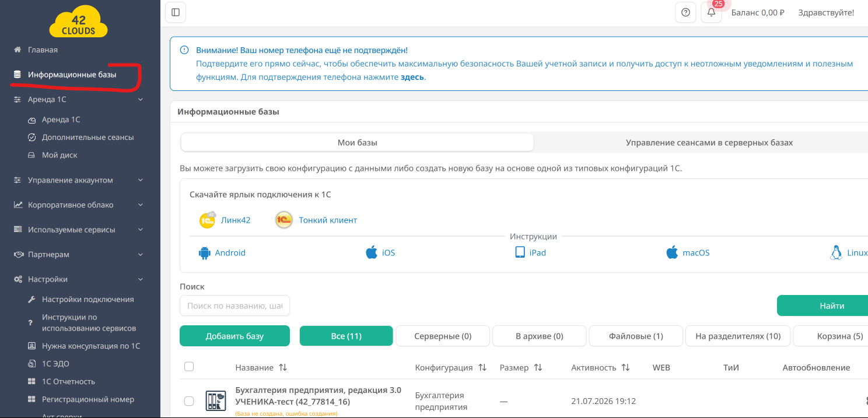The width and height of the screenshot is (868, 418).
Task: Filter by Серверные (0)
Action: pos(443,336)
